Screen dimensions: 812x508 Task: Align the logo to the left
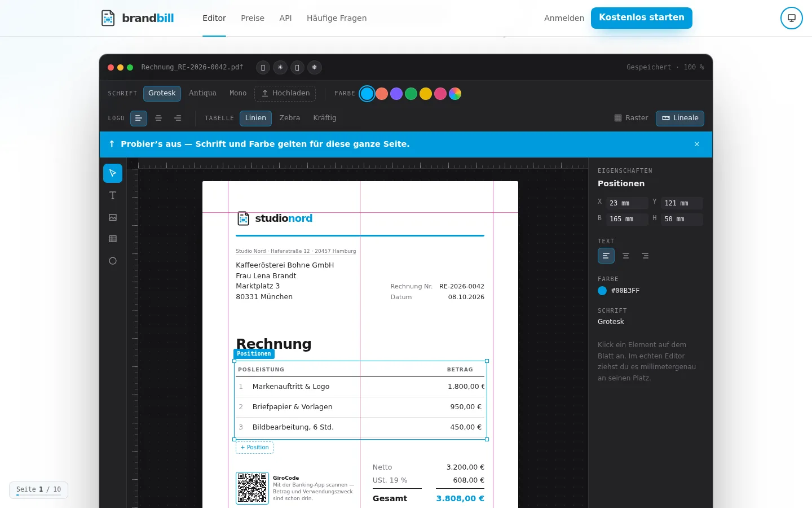(139, 118)
